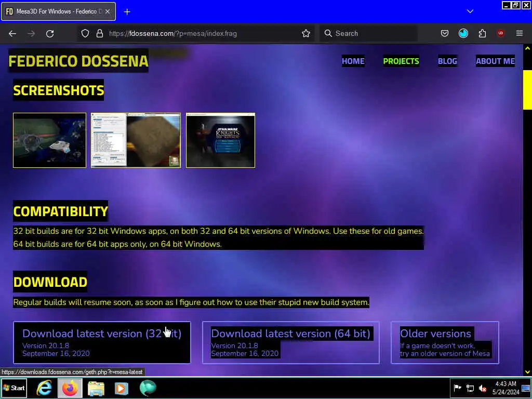Open the Save to Pocket icon

(445, 33)
